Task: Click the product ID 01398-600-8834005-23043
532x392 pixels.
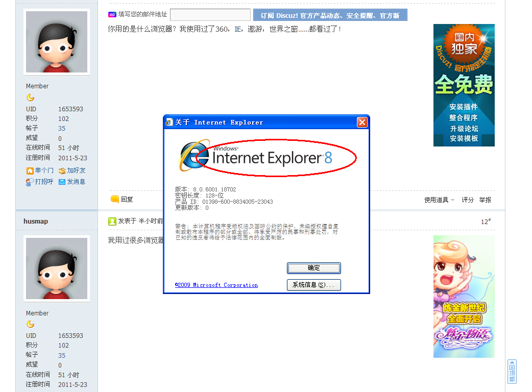Action: (237, 202)
